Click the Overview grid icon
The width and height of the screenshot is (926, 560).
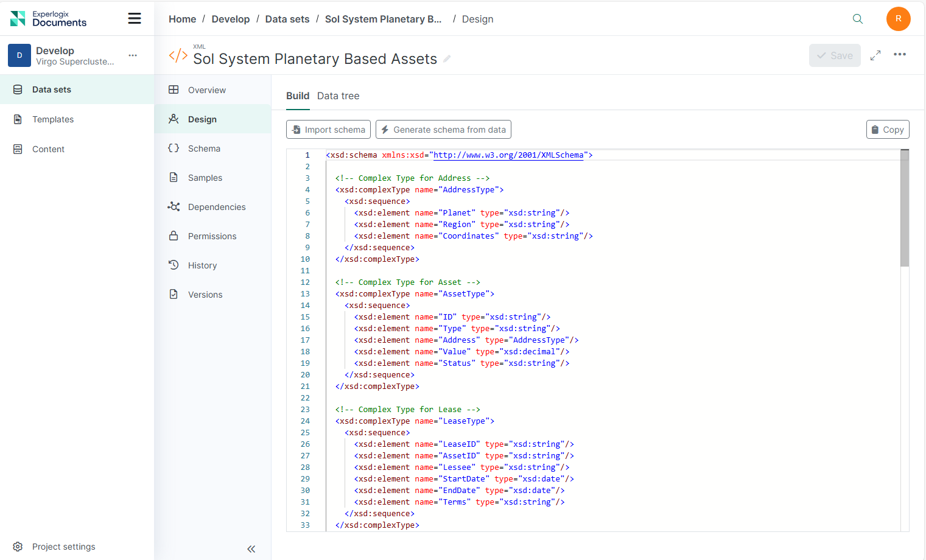coord(174,89)
